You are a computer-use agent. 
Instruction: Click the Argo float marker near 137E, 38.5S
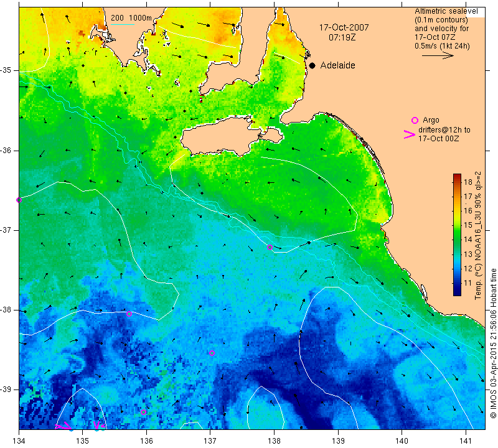pyautogui.click(x=212, y=353)
